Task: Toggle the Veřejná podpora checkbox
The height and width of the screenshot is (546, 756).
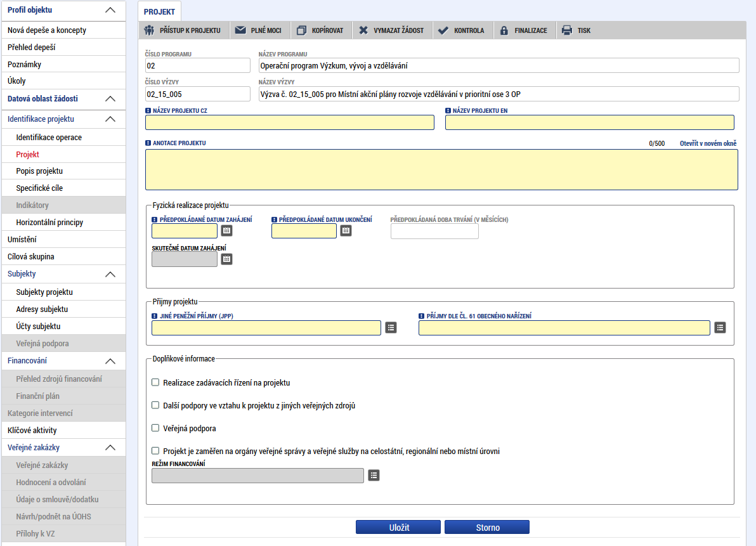Action: click(x=155, y=428)
